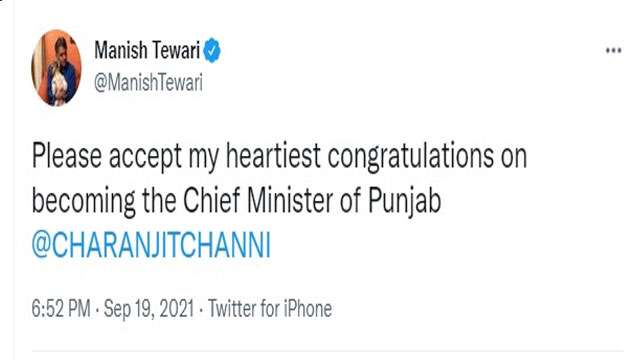Viewport: 640px width, 360px height.
Task: Click the display name Manish Tewari
Action: [x=147, y=50]
